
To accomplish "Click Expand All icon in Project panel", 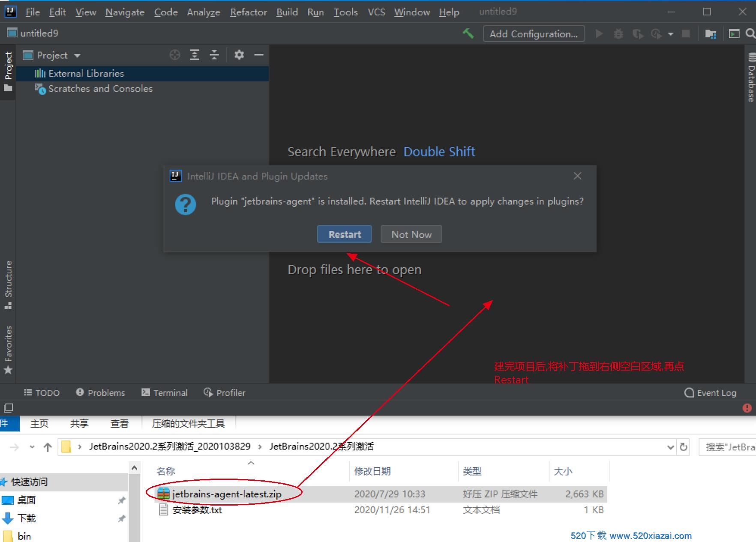I will (195, 55).
